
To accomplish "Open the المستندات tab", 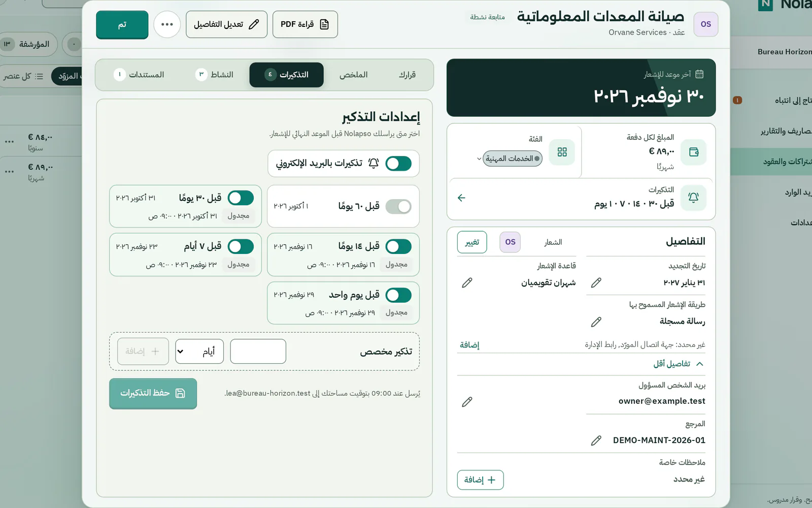I will [x=139, y=75].
